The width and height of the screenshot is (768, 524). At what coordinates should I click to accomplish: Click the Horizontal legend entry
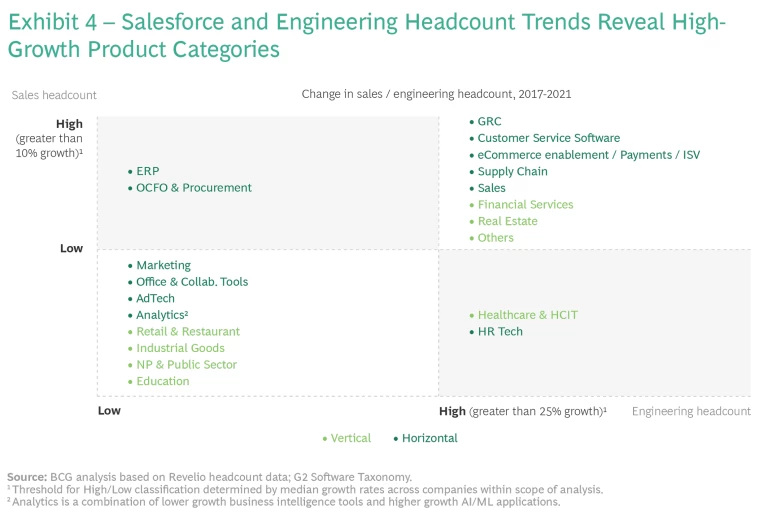[x=429, y=438]
